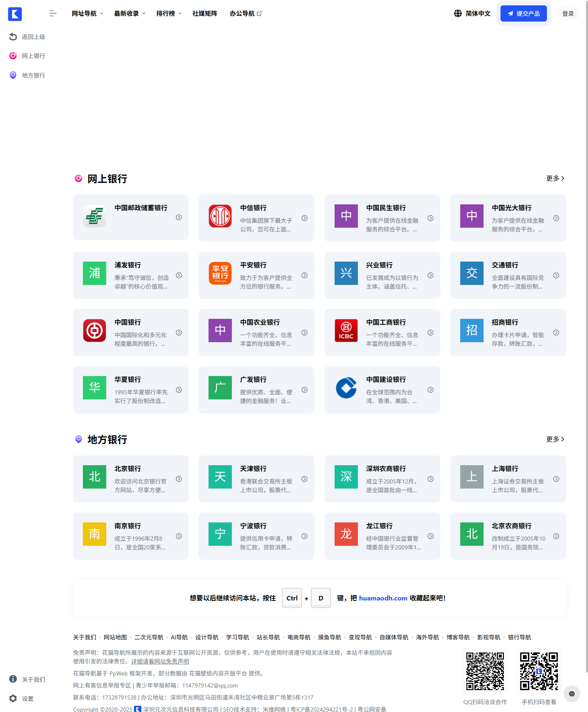Expand the 最新收录 dropdown menu
Screen dimensions: 588x712
[130, 14]
